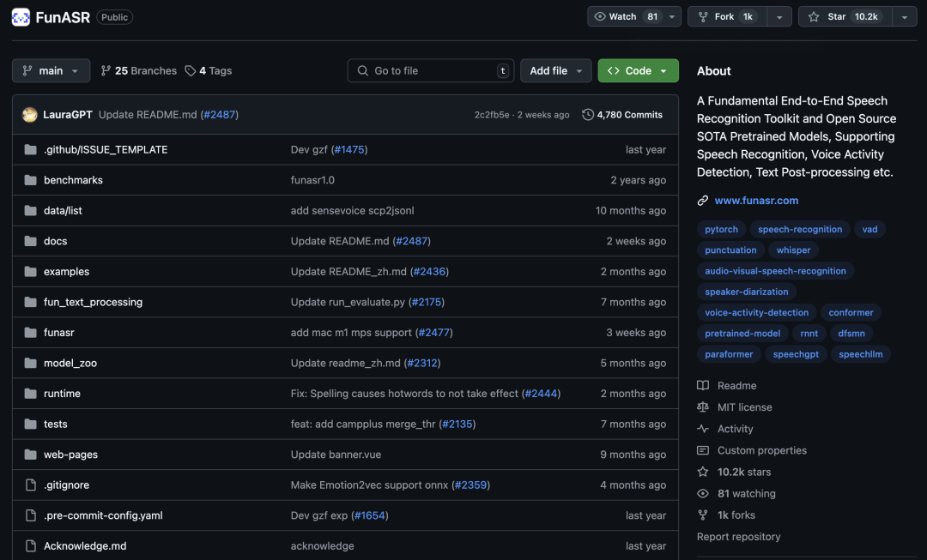Open the fun_text_processing folder
Screen dimensions: 927x560
(93, 303)
